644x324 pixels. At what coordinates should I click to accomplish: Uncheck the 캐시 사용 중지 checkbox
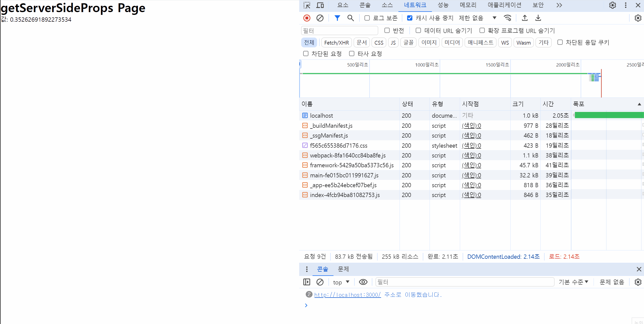(410, 18)
